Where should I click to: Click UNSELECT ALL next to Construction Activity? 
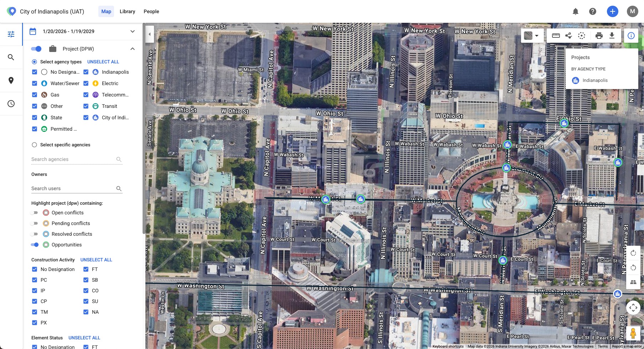(96, 260)
